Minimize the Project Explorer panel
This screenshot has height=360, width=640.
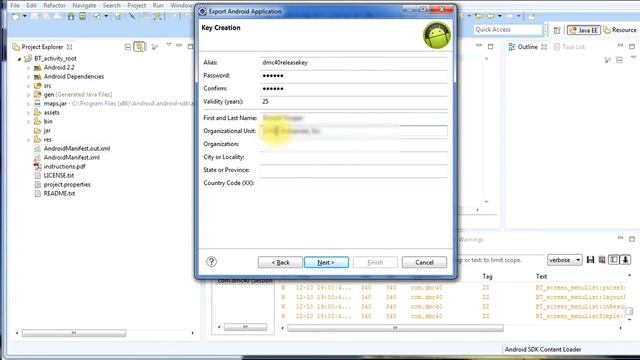[179, 45]
